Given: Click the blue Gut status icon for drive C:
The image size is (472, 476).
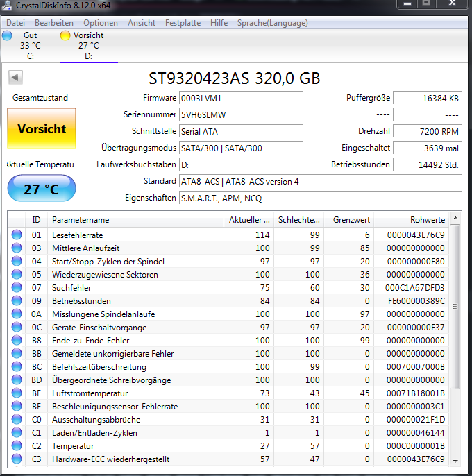Looking at the screenshot, I should pos(7,35).
